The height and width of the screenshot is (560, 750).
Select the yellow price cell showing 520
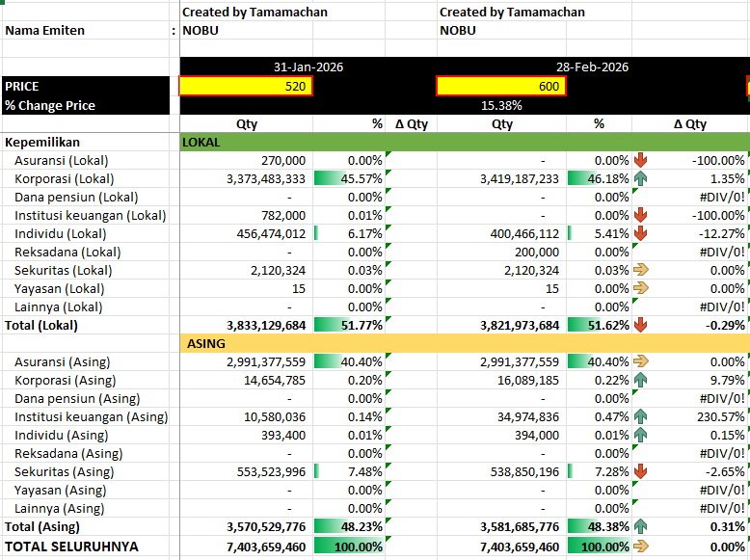pyautogui.click(x=246, y=87)
